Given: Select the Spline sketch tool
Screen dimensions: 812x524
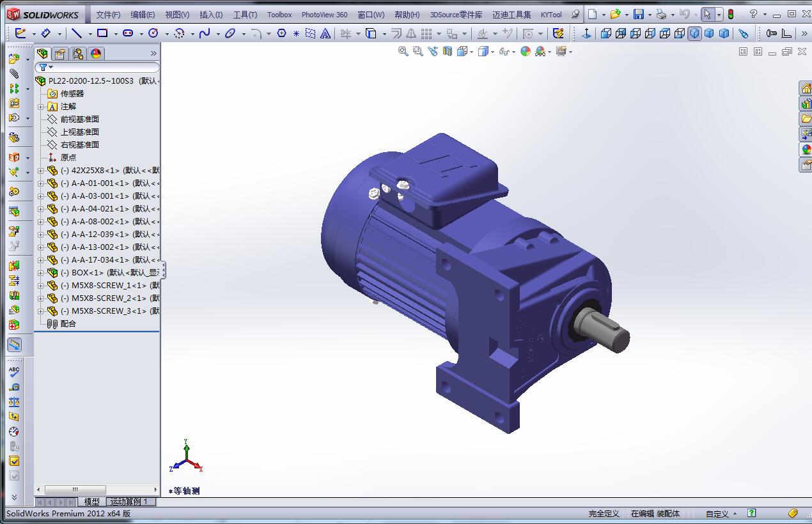Looking at the screenshot, I should (205, 33).
